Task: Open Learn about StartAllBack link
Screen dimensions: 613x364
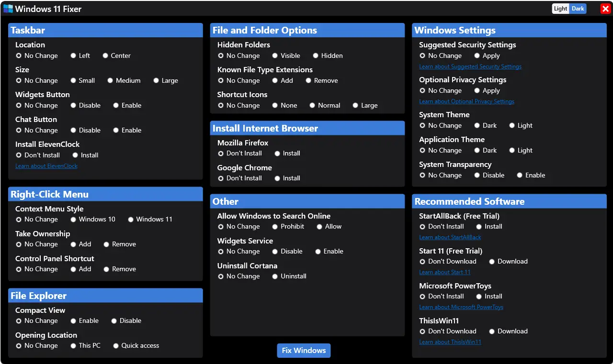Action: pyautogui.click(x=450, y=237)
